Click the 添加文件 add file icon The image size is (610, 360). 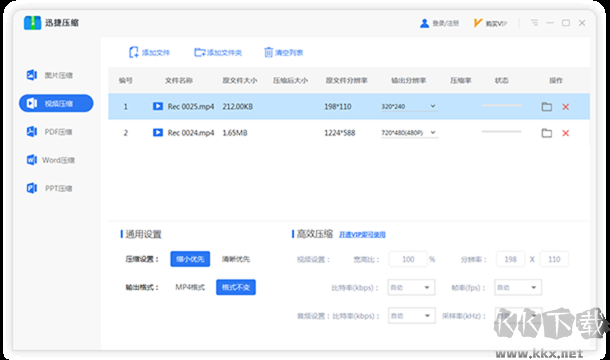133,53
